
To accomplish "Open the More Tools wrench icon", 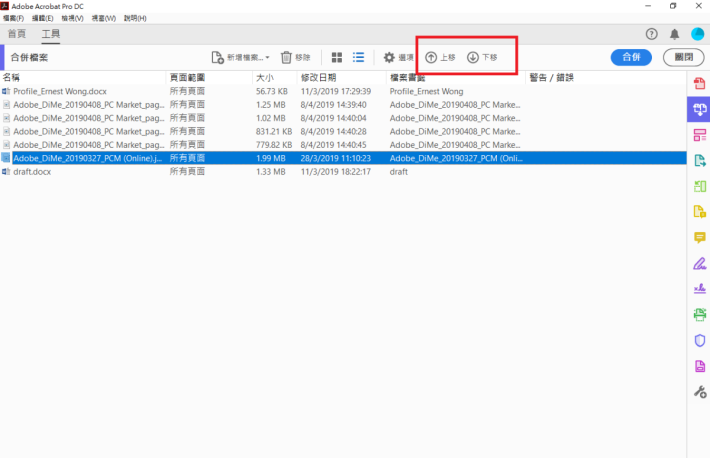I will point(700,392).
